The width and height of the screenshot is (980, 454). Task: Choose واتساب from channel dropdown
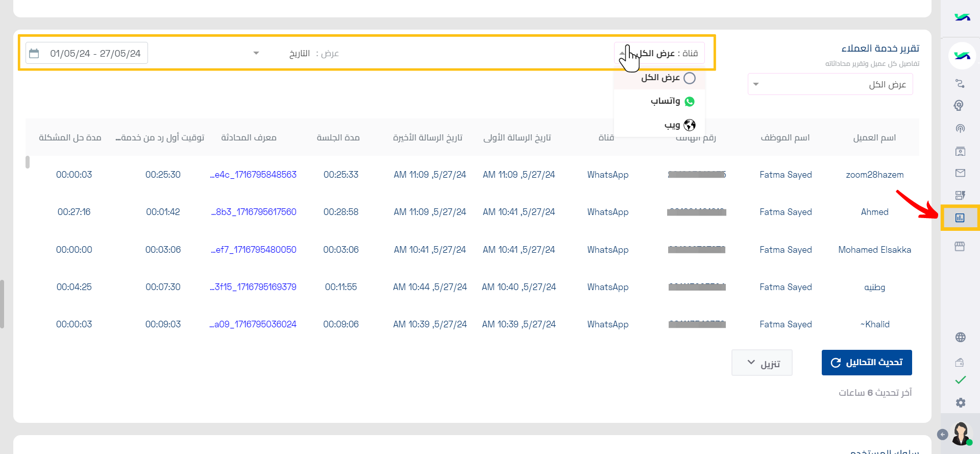coord(659,101)
